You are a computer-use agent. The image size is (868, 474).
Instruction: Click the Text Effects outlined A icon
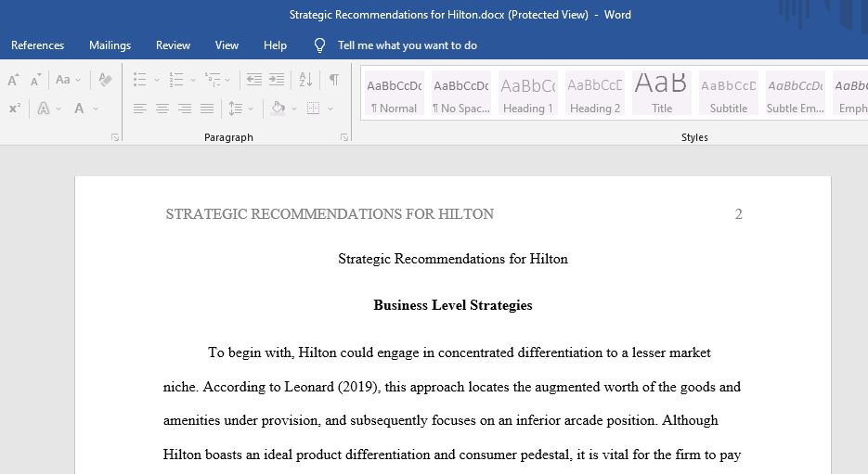pos(44,109)
